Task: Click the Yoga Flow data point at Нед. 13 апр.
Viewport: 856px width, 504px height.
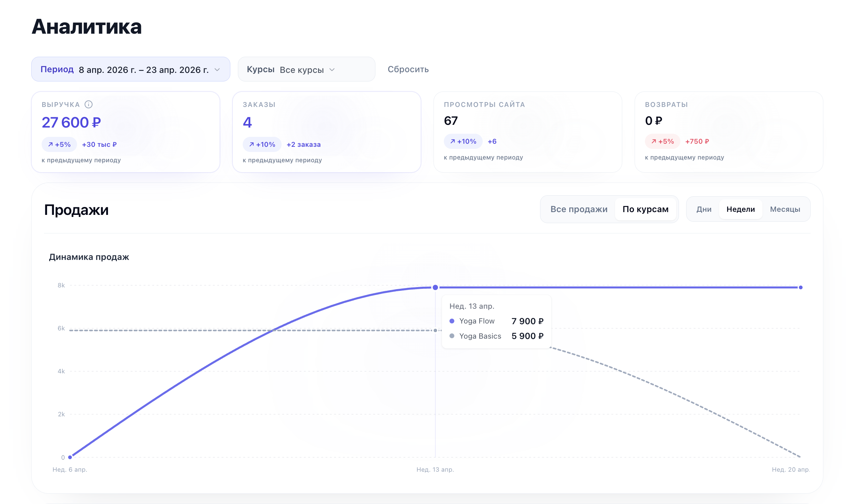Action: coord(435,287)
